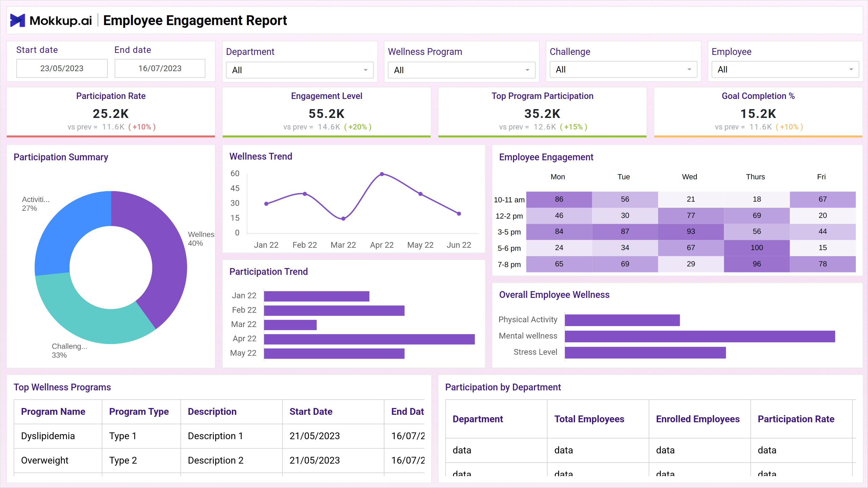Viewport: 868px width, 488px height.
Task: Click heatmap cell 93 for Wed 3-5 pm
Action: click(x=691, y=231)
